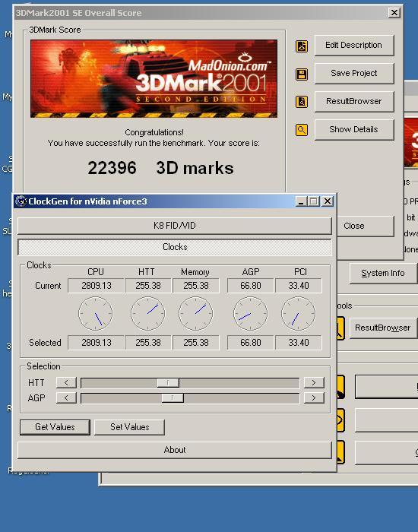The image size is (418, 532).
Task: Maximize the ClockGen window
Action: (313, 201)
